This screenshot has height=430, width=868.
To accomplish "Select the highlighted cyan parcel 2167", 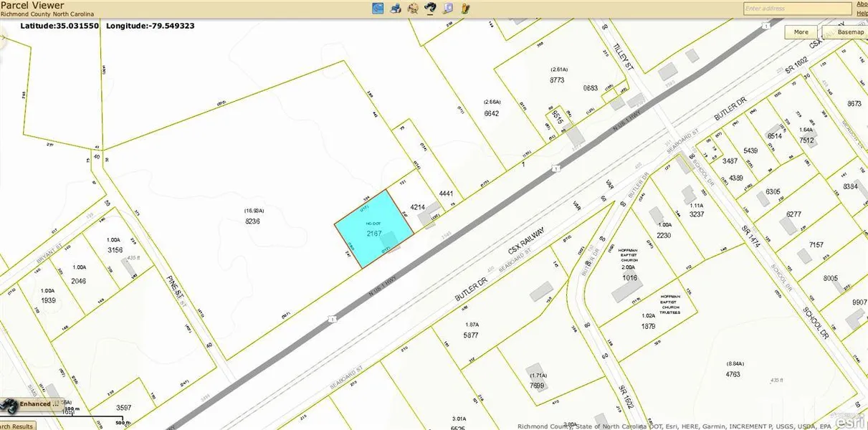I will [x=373, y=229].
